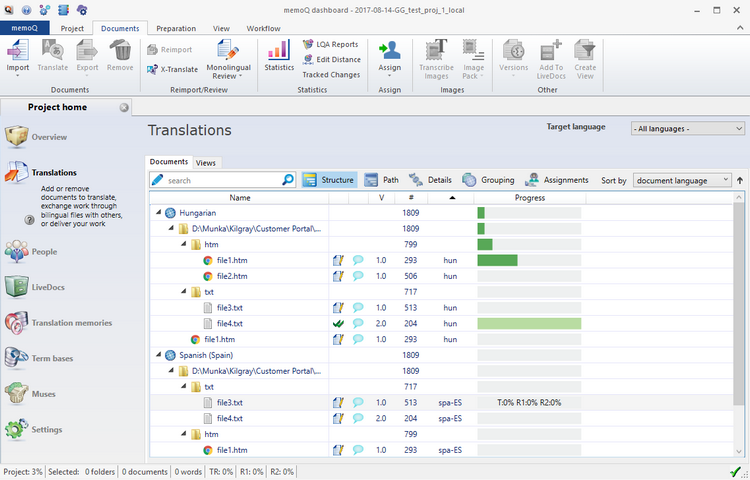Switch to the Preparation ribbon tab
The height and width of the screenshot is (480, 750).
pos(176,29)
